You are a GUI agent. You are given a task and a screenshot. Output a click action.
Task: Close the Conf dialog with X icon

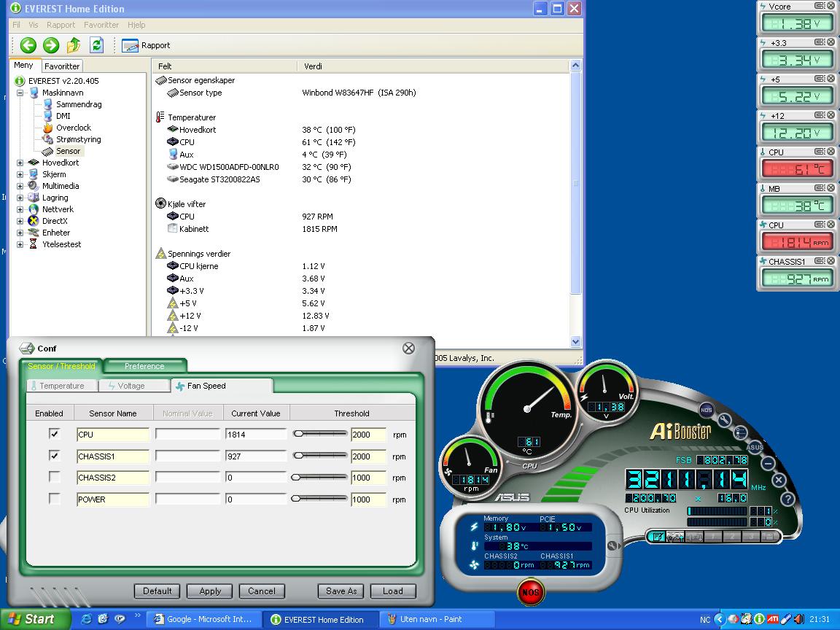tap(408, 349)
